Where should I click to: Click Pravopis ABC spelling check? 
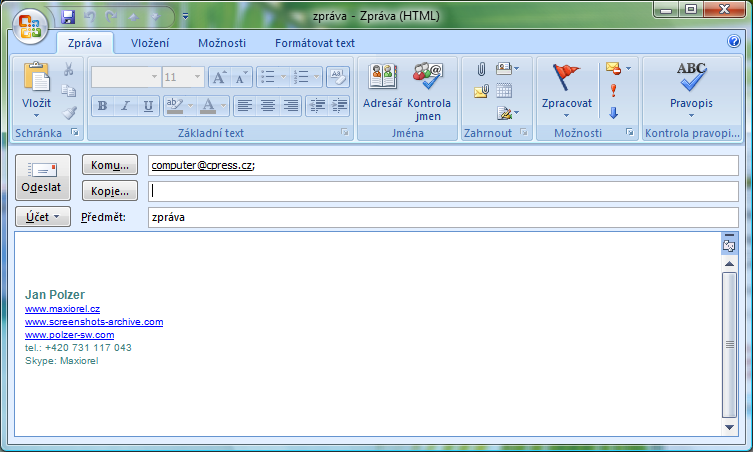tap(691, 90)
